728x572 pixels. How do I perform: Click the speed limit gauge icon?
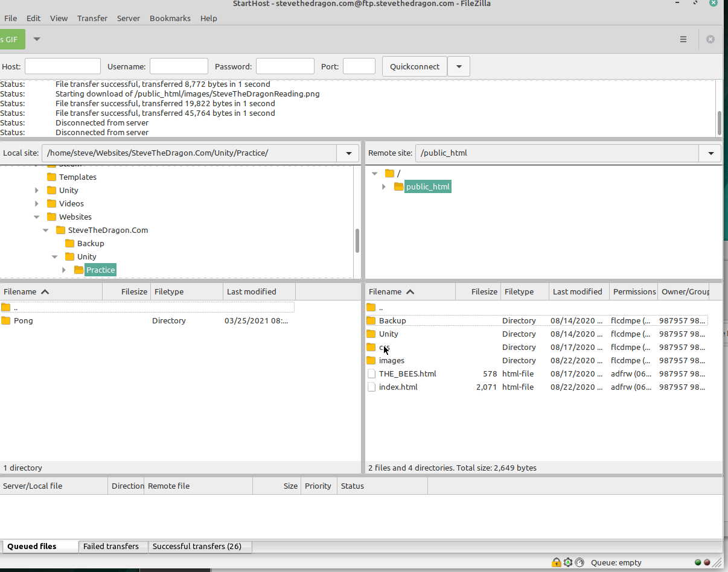click(580, 562)
